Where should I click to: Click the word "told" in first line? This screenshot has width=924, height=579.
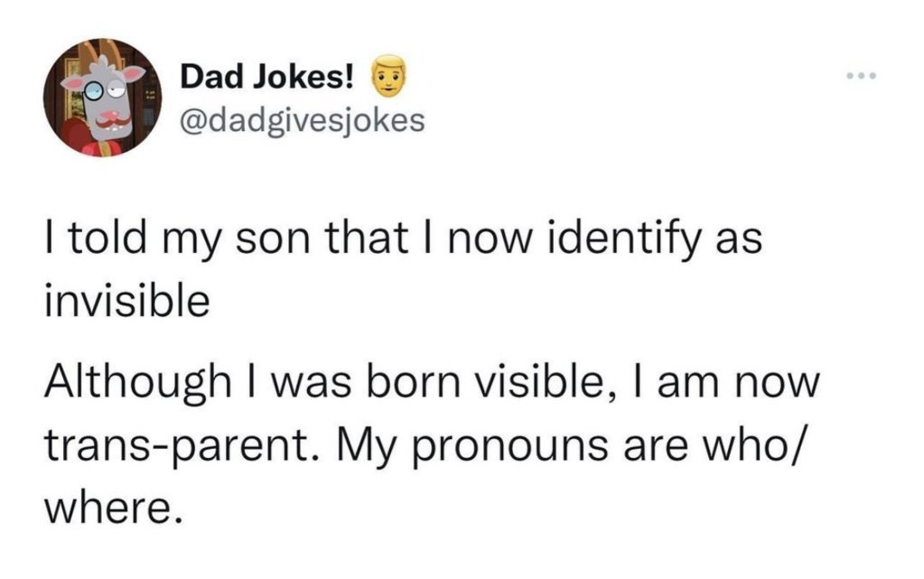(109, 239)
